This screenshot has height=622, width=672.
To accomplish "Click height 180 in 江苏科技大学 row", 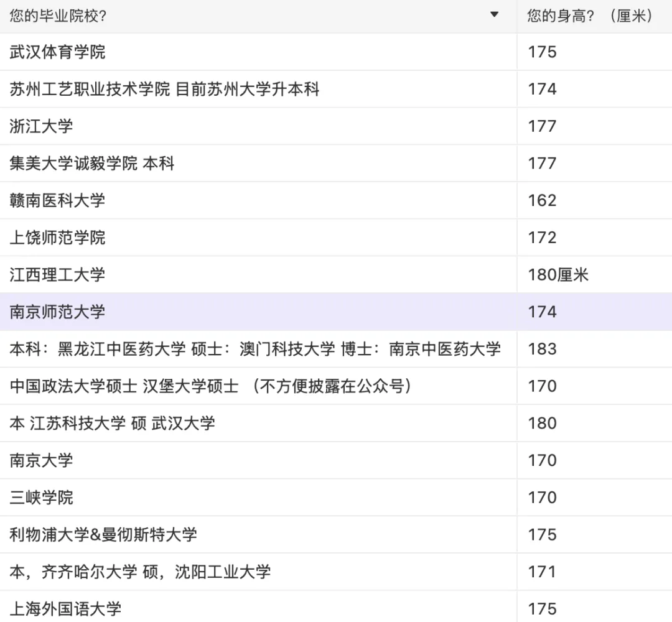I will (x=594, y=423).
